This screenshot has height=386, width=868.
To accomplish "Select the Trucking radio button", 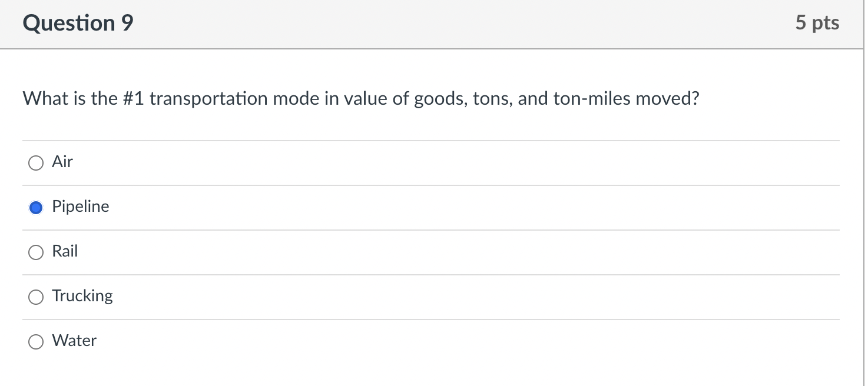I will 36,297.
